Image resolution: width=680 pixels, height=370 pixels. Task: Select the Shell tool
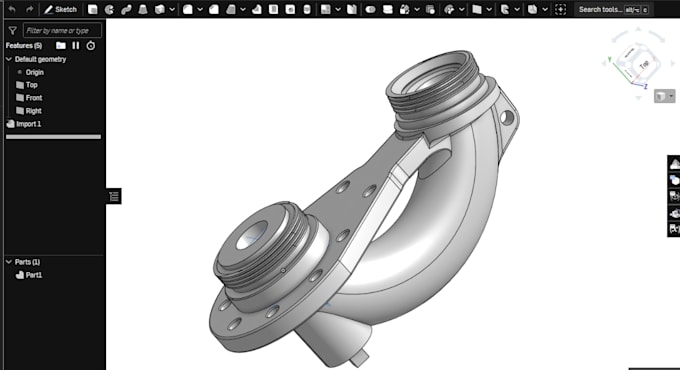point(274,9)
